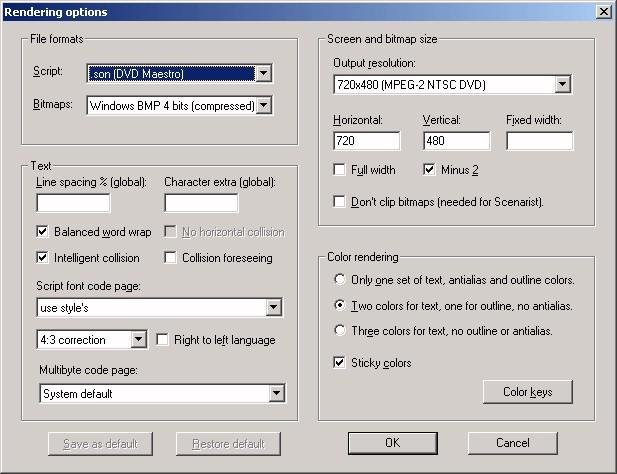
Task: Toggle Balanced word wrap checkbox
Action: click(43, 232)
